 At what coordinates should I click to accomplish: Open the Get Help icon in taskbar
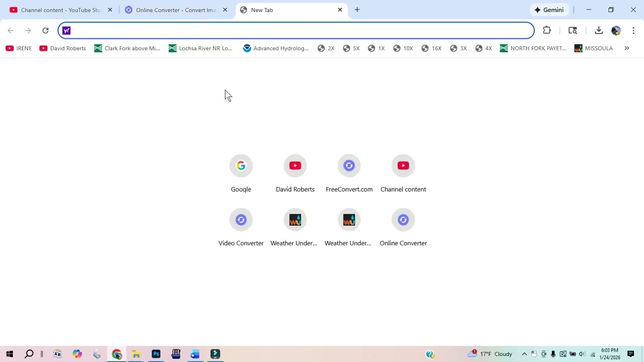point(430,354)
